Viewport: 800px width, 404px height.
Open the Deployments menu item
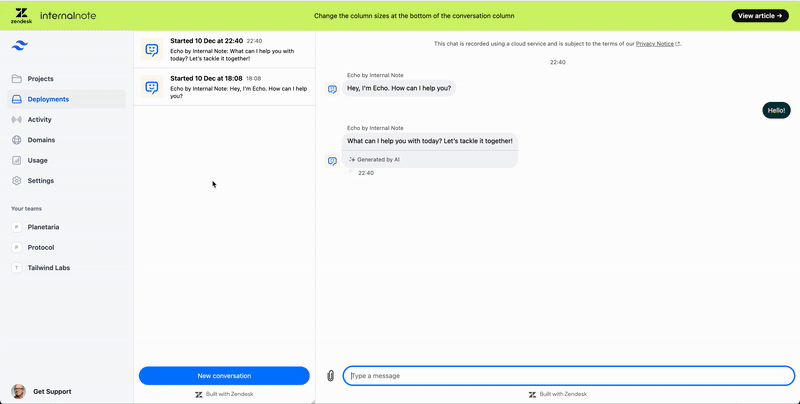(48, 99)
